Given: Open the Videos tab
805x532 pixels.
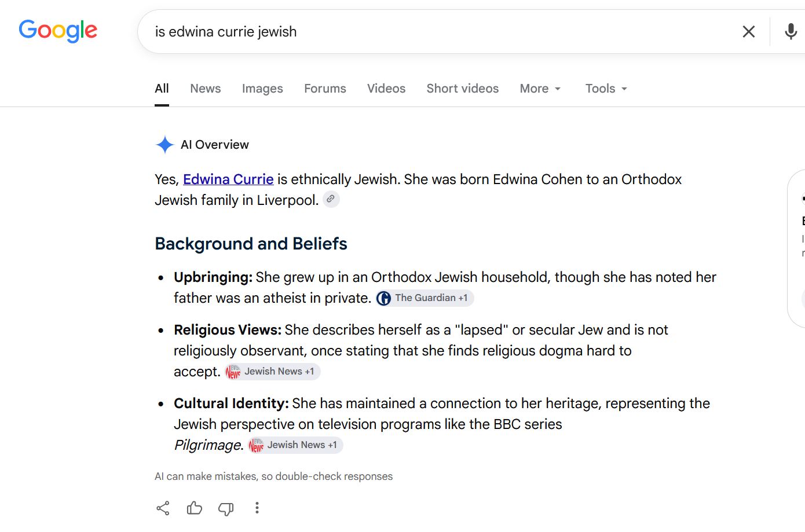Looking at the screenshot, I should (386, 89).
